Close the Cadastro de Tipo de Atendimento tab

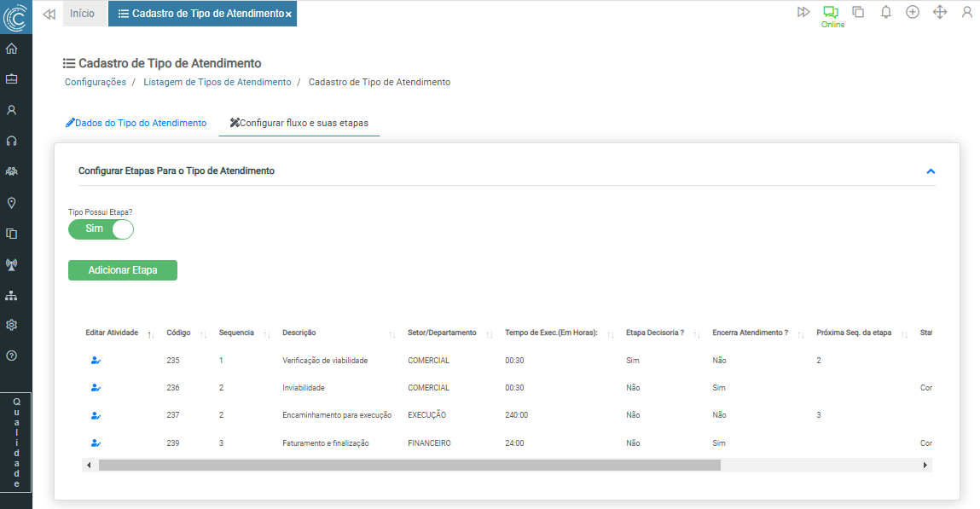click(288, 14)
